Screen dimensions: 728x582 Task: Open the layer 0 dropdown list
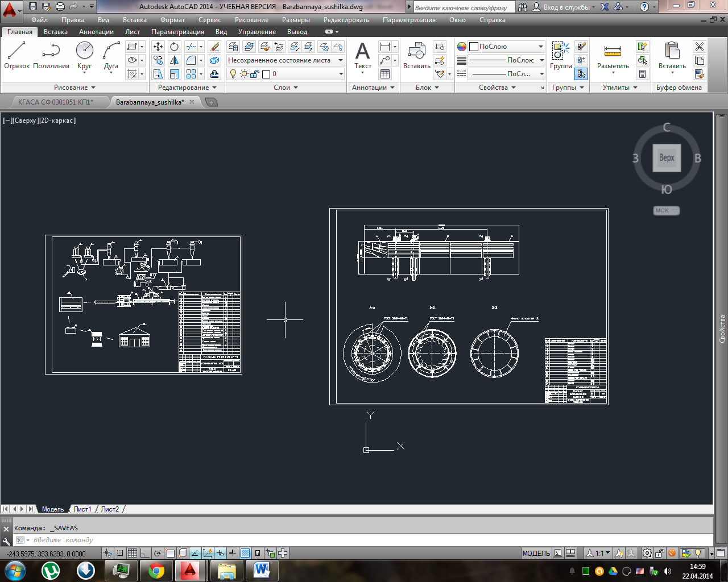click(286, 74)
